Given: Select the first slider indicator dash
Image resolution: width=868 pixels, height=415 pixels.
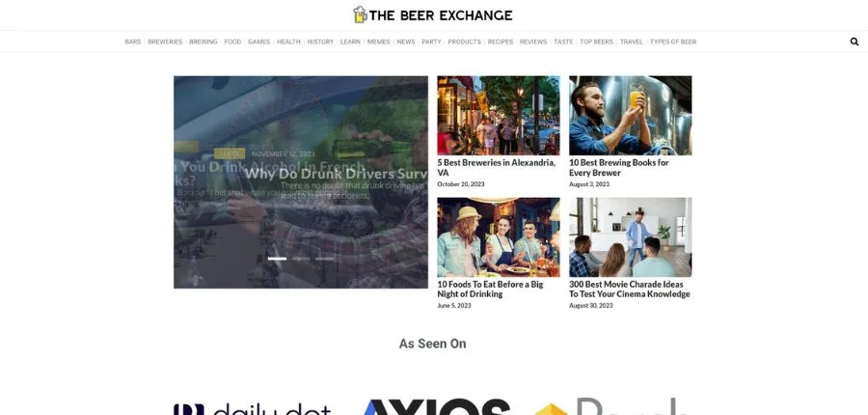Looking at the screenshot, I should [278, 259].
